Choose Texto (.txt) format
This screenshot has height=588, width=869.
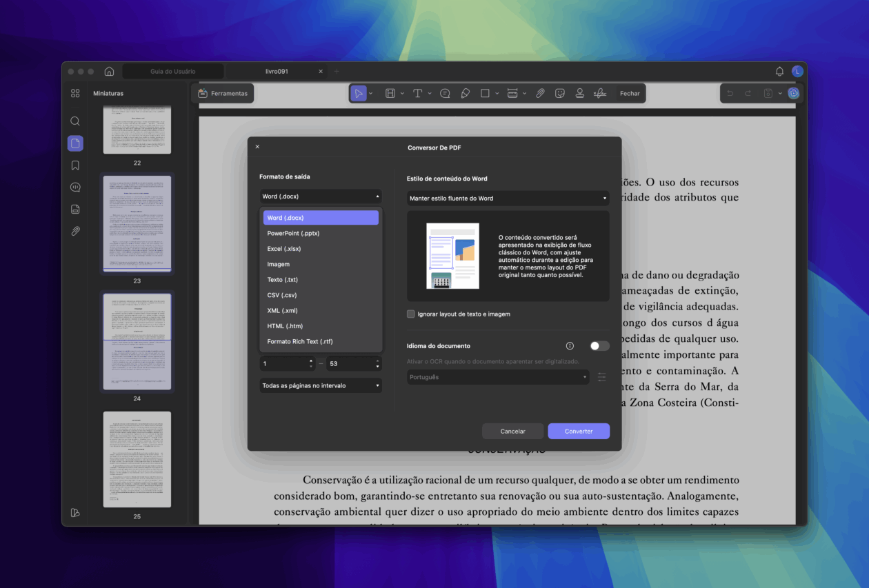click(x=321, y=280)
